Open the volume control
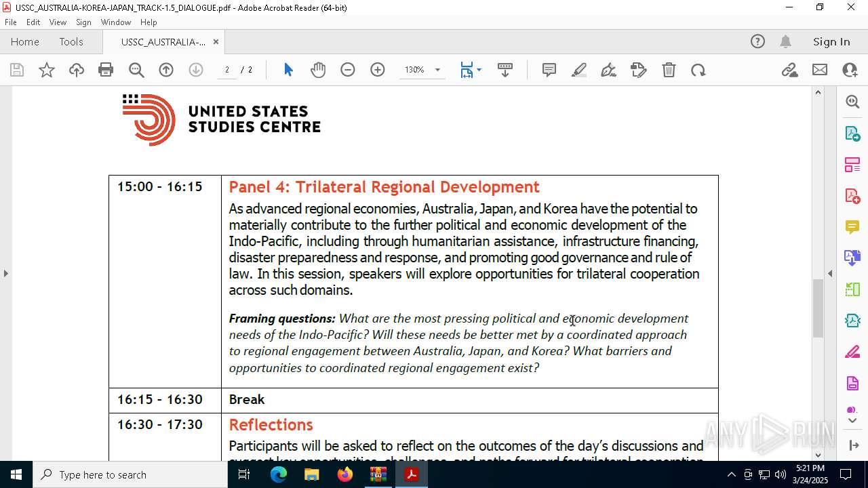Screen dimensions: 868x488 [781, 474]
